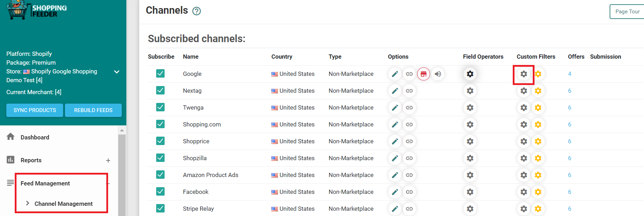Viewport: 644px width, 216px height.
Task: Uncheck the Amazon Product Ads subscribe checkbox
Action: 160,175
